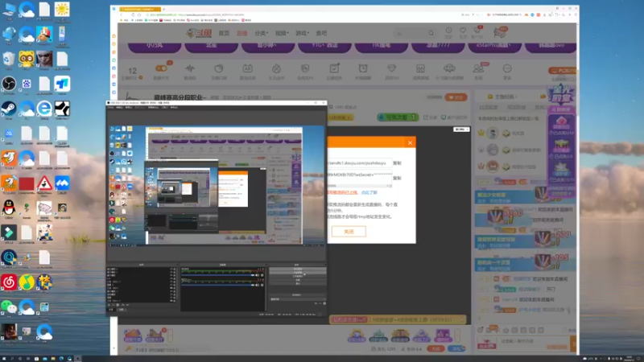Click the orange 关注 follow button

click(x=456, y=97)
